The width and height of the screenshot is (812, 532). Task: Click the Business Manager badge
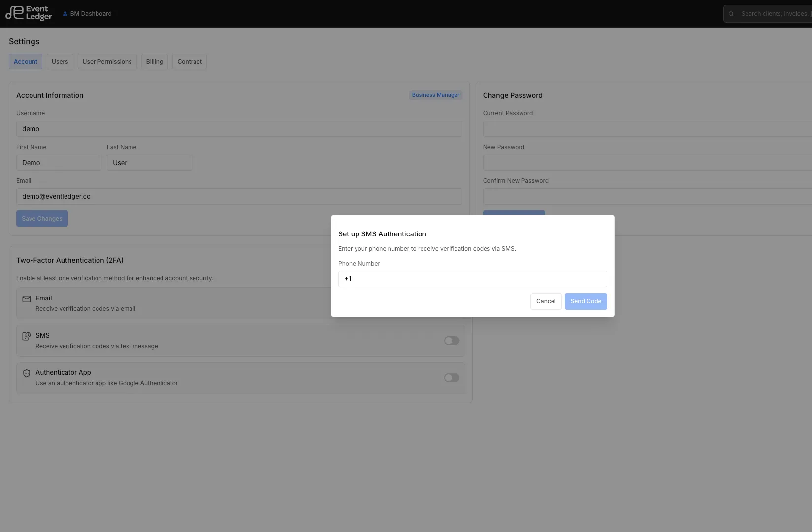tap(436, 95)
